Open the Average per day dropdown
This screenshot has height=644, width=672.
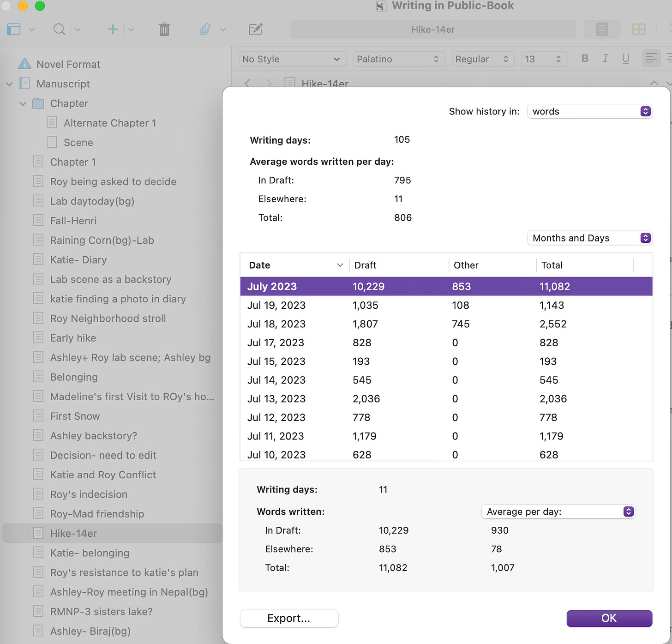pos(558,512)
